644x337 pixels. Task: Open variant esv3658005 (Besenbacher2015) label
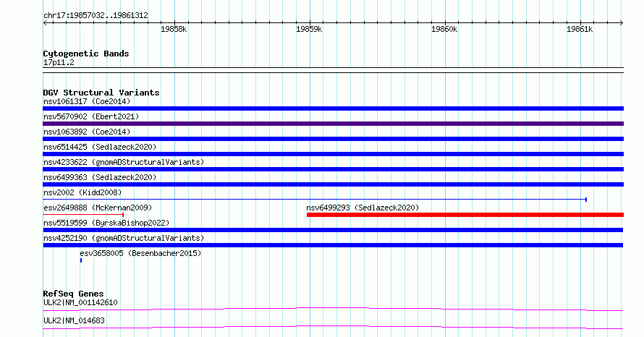coord(140,253)
